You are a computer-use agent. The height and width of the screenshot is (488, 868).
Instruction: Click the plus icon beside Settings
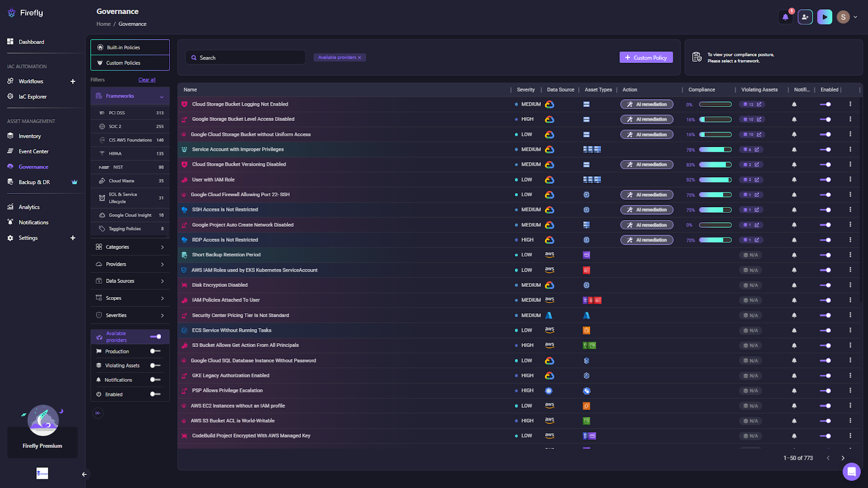point(73,238)
